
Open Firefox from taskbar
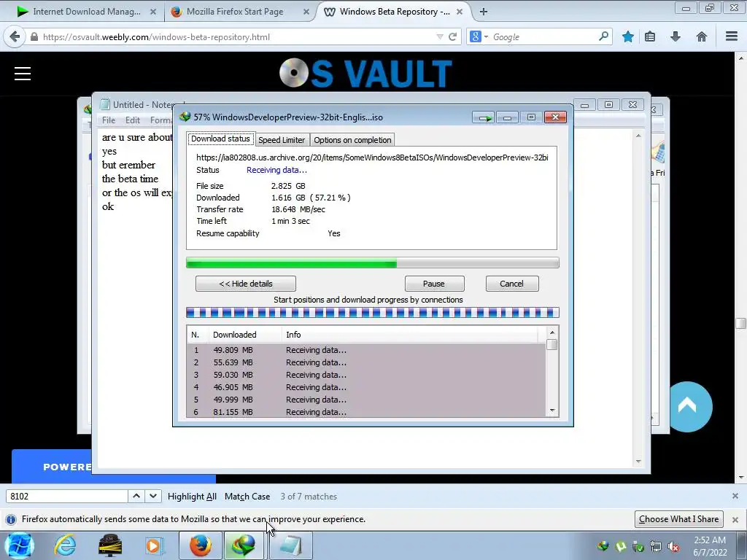(x=201, y=545)
